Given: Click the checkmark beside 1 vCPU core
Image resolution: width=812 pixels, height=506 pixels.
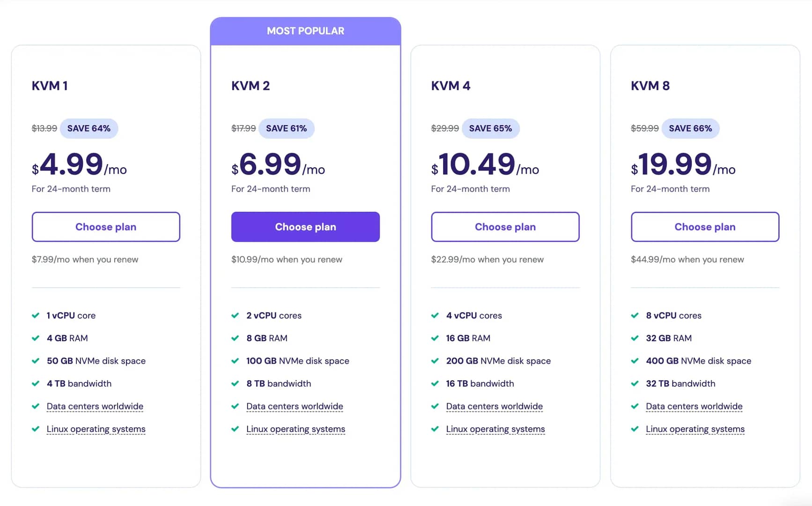Looking at the screenshot, I should point(36,315).
